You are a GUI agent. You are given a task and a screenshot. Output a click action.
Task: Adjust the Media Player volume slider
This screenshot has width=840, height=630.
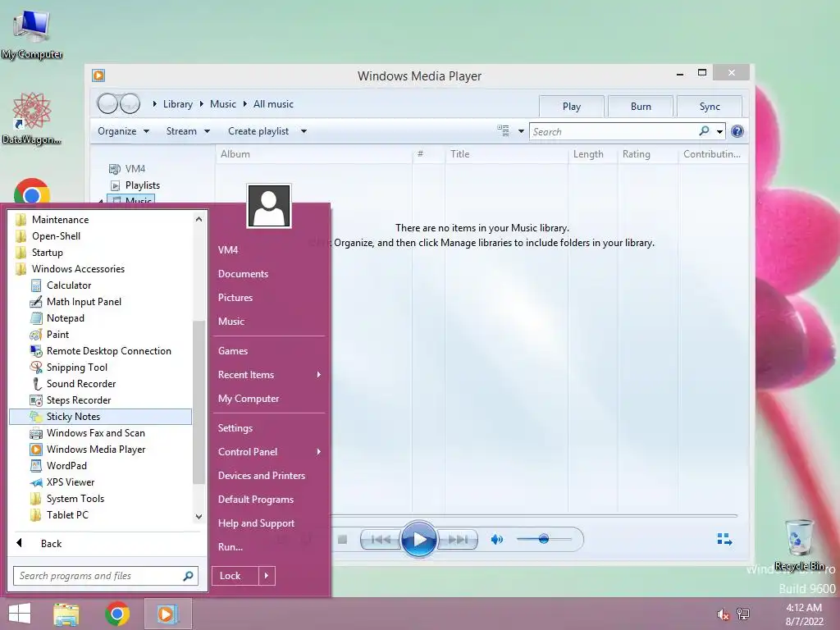pos(544,539)
